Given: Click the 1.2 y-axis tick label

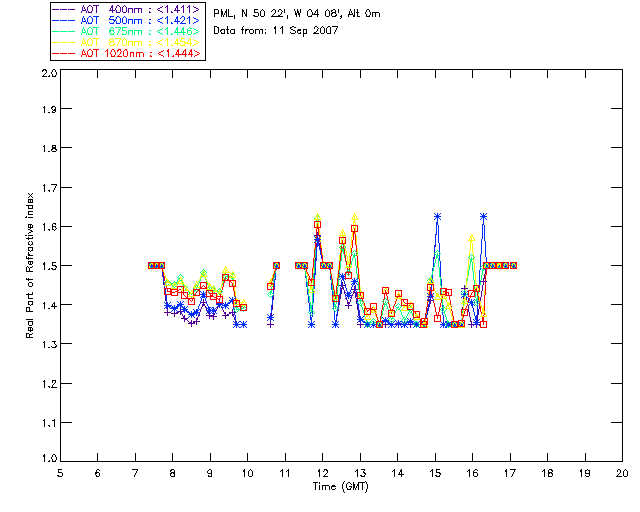Looking at the screenshot, I should coord(49,384).
